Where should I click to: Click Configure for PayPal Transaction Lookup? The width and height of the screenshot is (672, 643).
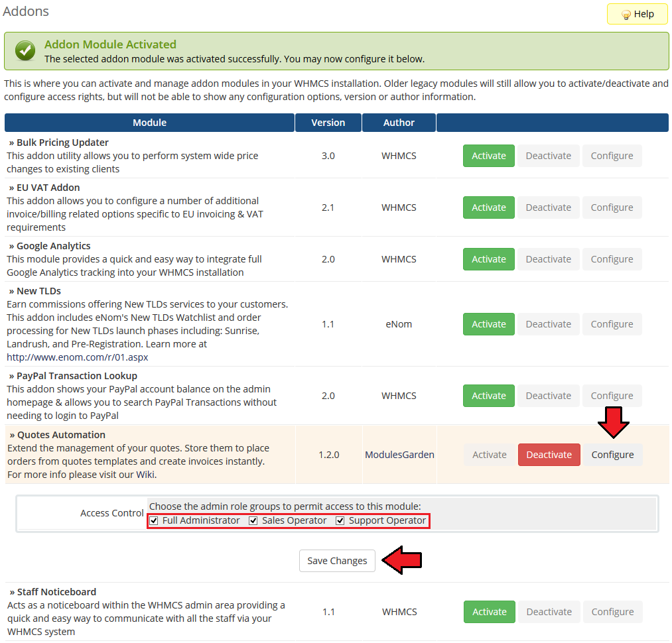click(x=612, y=396)
